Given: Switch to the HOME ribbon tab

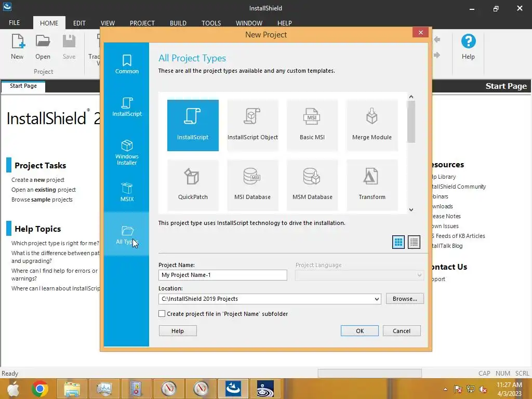Looking at the screenshot, I should coord(49,23).
